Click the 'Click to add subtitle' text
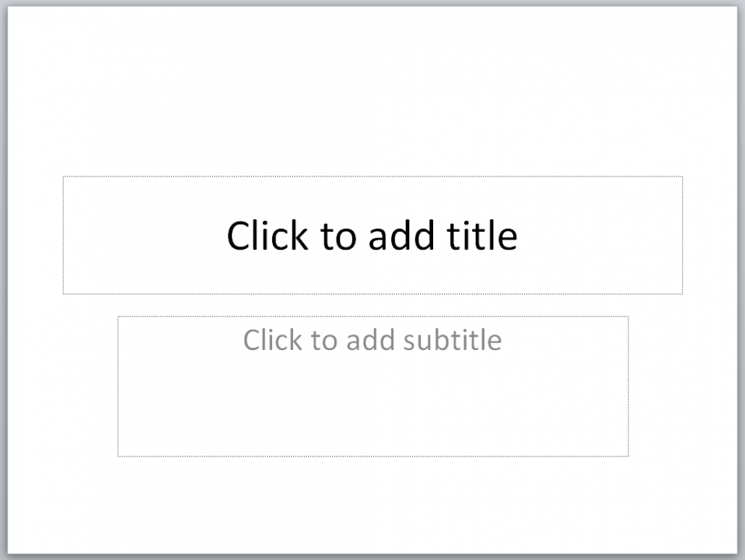Image resolution: width=745 pixels, height=560 pixels. click(372, 340)
